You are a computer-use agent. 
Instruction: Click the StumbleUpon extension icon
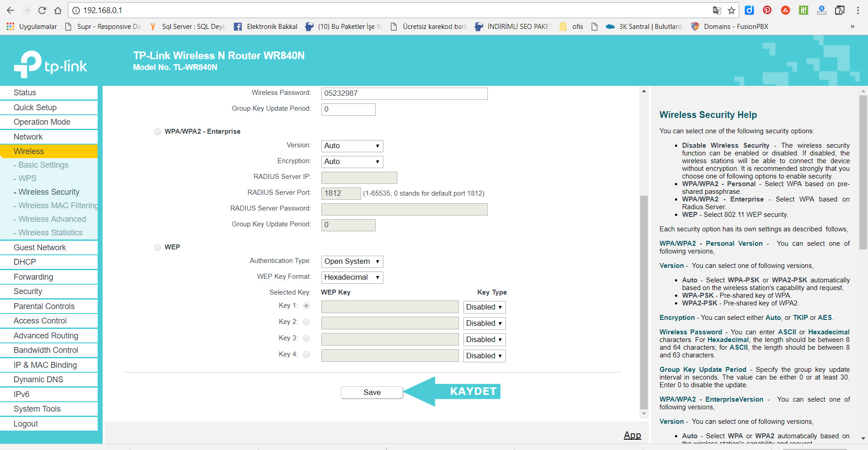point(785,10)
